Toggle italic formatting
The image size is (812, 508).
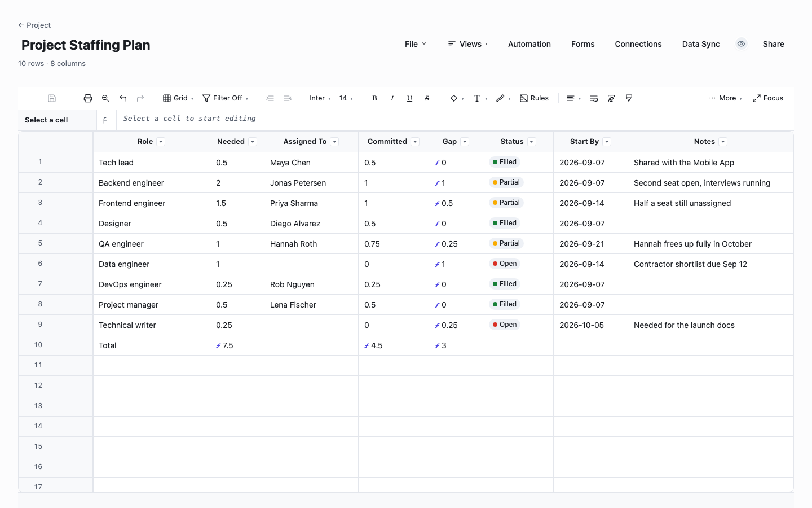click(392, 98)
